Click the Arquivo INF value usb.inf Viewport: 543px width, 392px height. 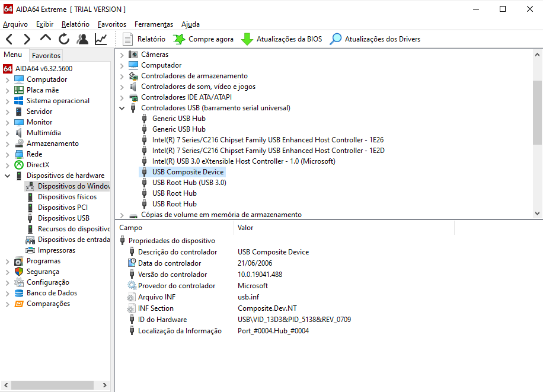(248, 297)
